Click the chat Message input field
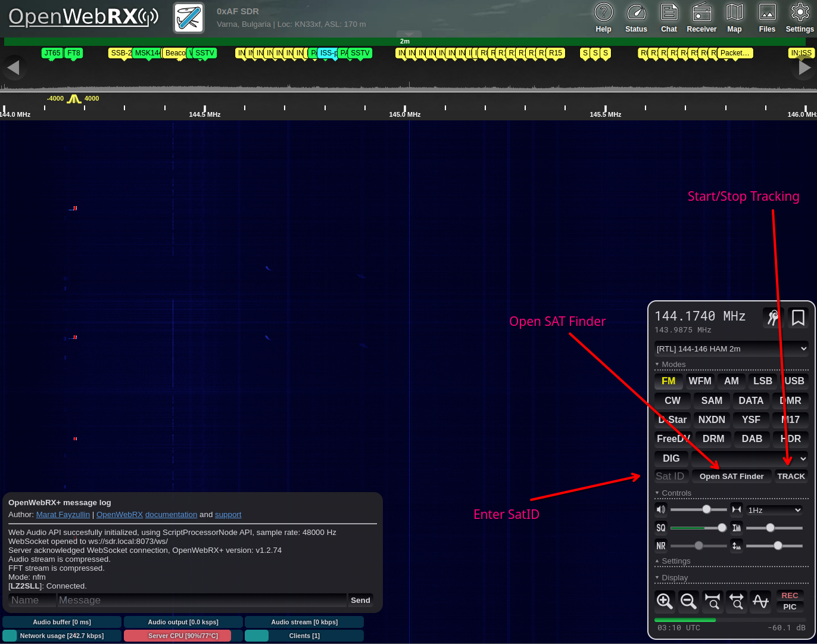 click(x=202, y=601)
